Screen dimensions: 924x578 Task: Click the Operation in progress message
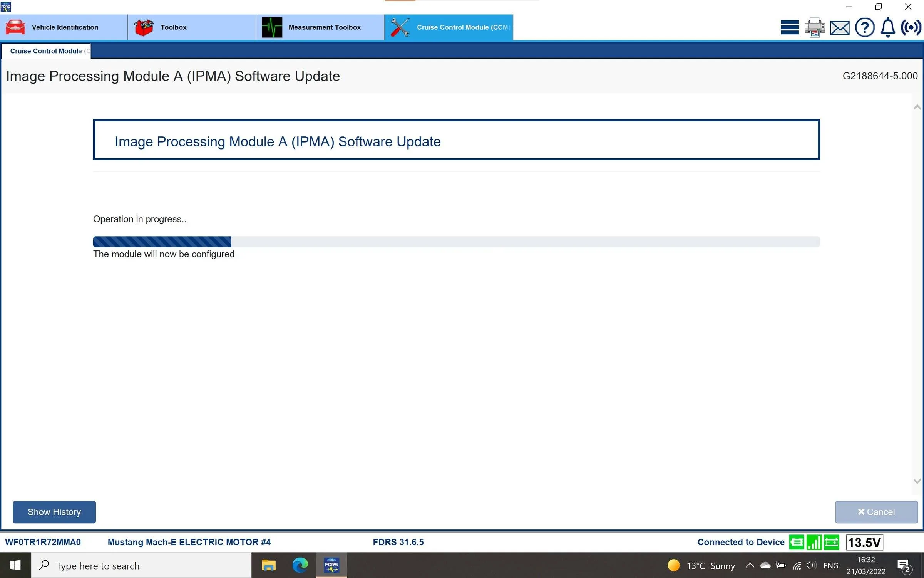140,219
